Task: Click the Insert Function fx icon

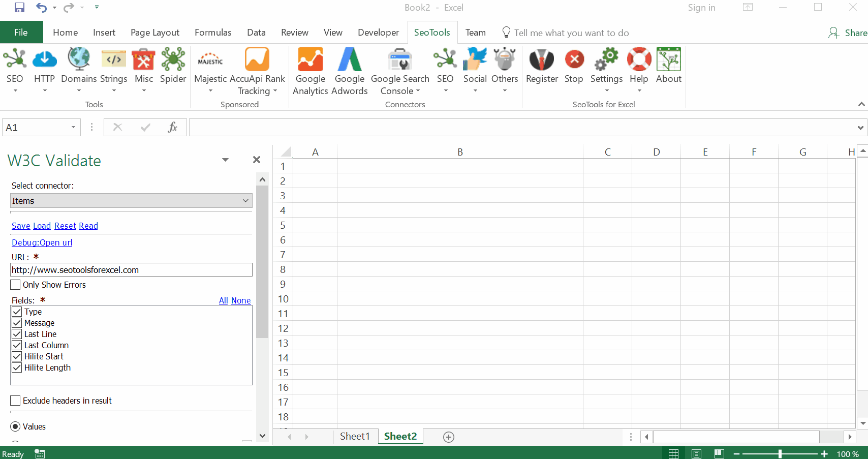Action: (x=173, y=127)
